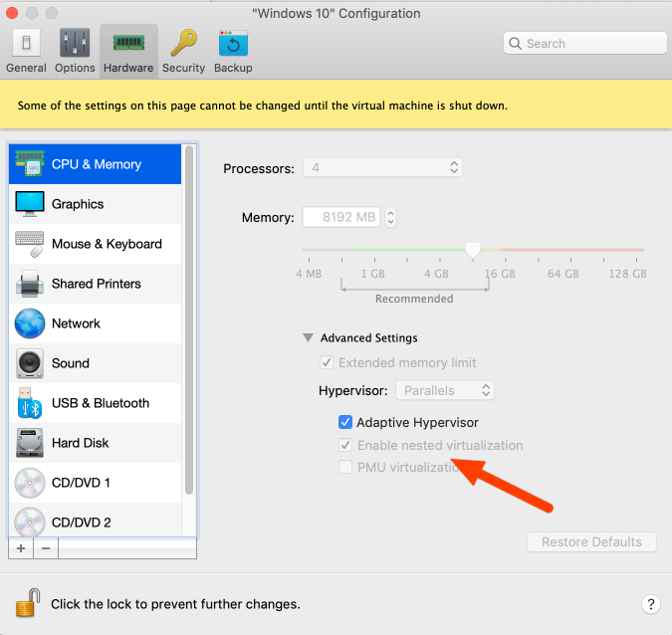Viewport: 672px width, 635px height.
Task: Toggle Enable nested virtualization checkbox
Action: pos(345,445)
